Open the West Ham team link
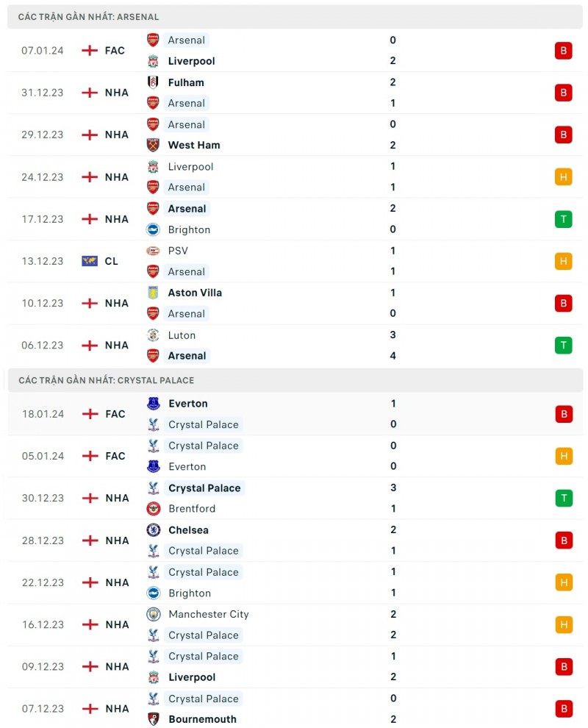 193,145
